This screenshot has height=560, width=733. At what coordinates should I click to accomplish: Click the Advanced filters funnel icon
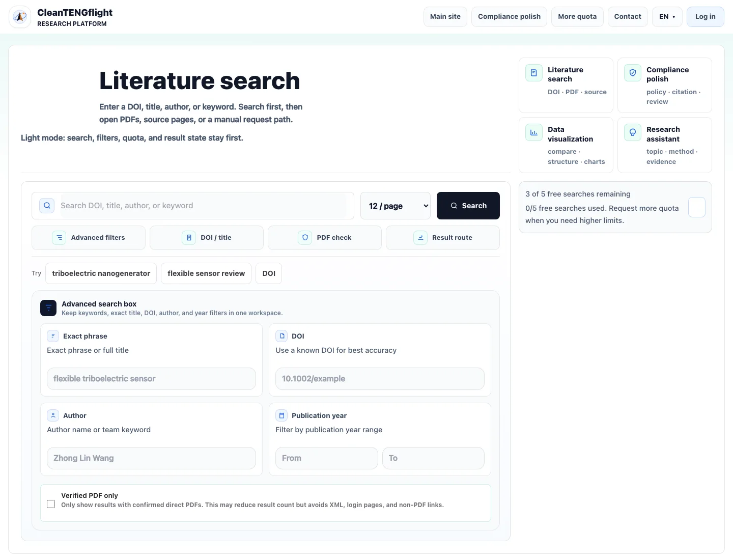59,238
